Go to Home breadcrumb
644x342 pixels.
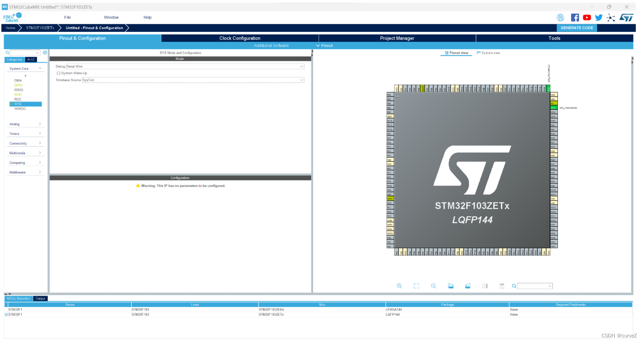(10, 28)
